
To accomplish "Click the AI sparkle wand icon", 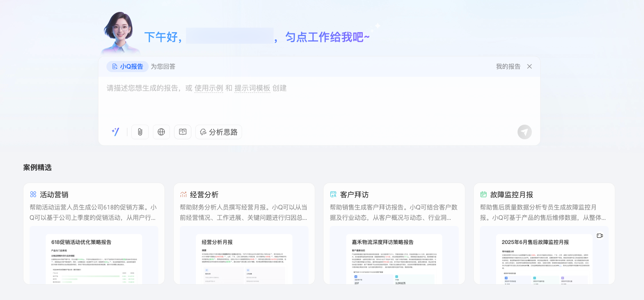I will (115, 132).
